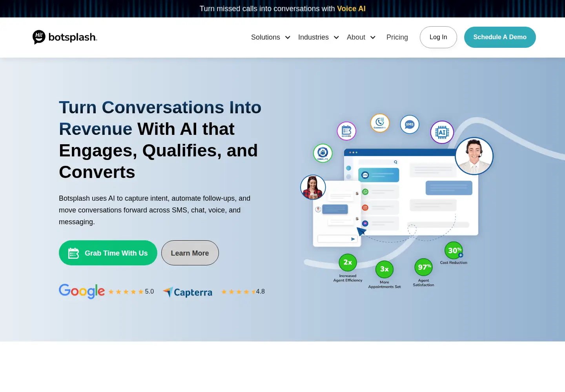565x392 pixels.
Task: Click the woman's avatar photo
Action: pyautogui.click(x=313, y=187)
